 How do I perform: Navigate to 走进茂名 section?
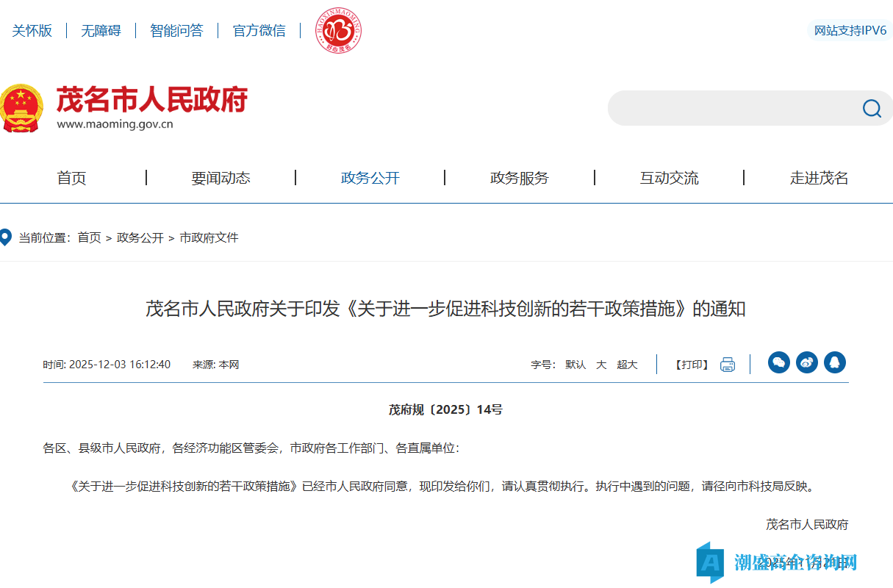point(819,178)
